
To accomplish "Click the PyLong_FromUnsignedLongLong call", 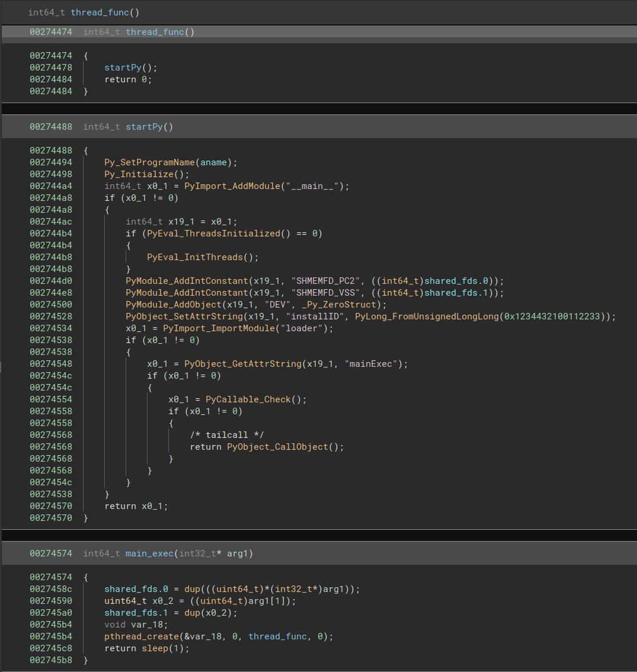I will point(427,316).
